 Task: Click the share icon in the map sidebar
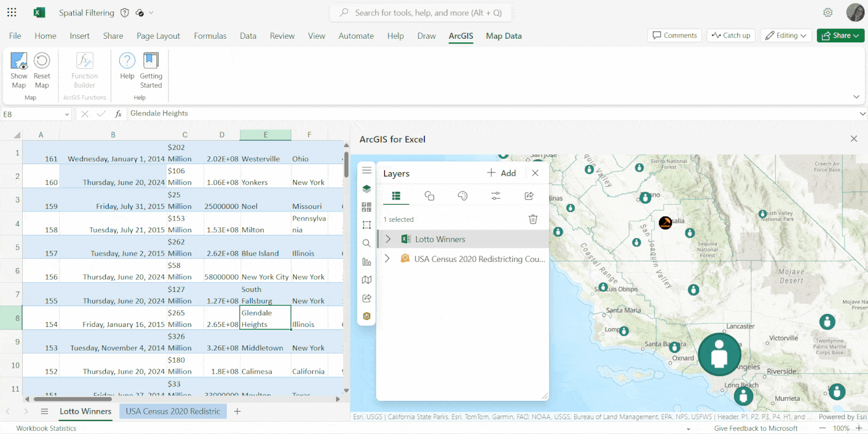tap(366, 298)
